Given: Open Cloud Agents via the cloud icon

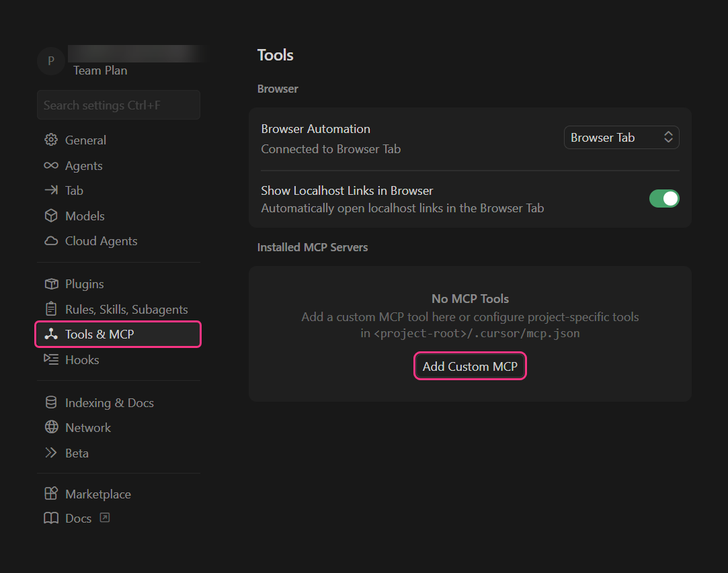Looking at the screenshot, I should (50, 240).
